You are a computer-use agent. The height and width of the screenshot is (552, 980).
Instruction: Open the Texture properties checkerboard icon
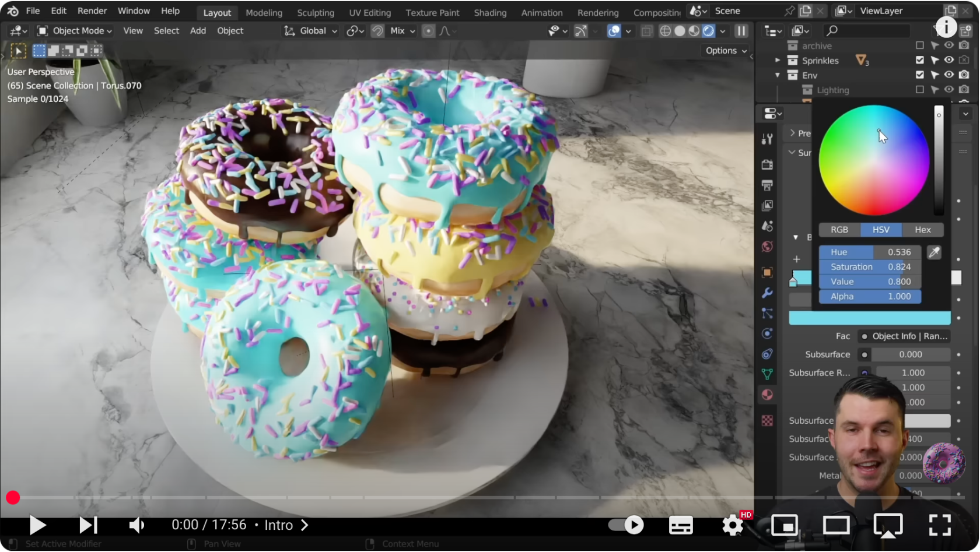coord(767,420)
